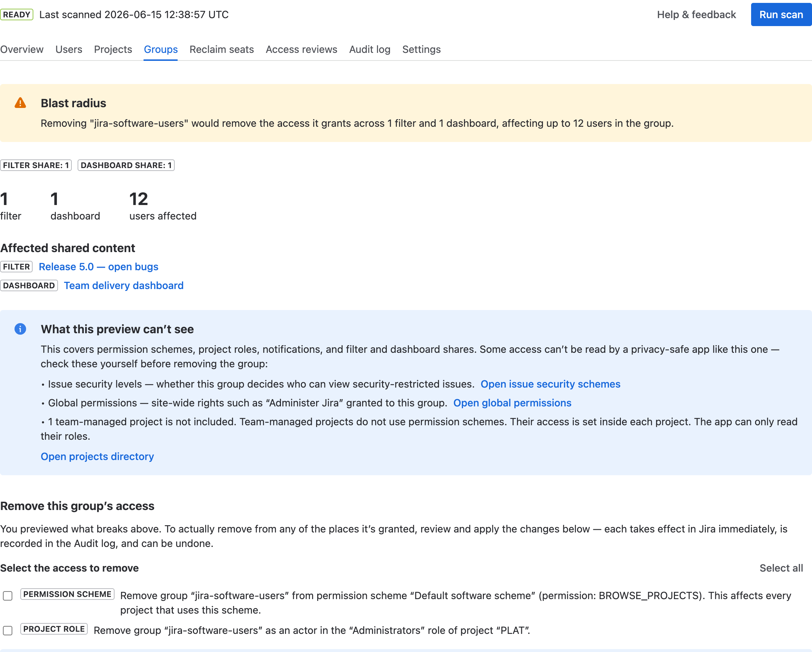The image size is (812, 652).
Task: Switch to the Users tab
Action: click(x=69, y=49)
